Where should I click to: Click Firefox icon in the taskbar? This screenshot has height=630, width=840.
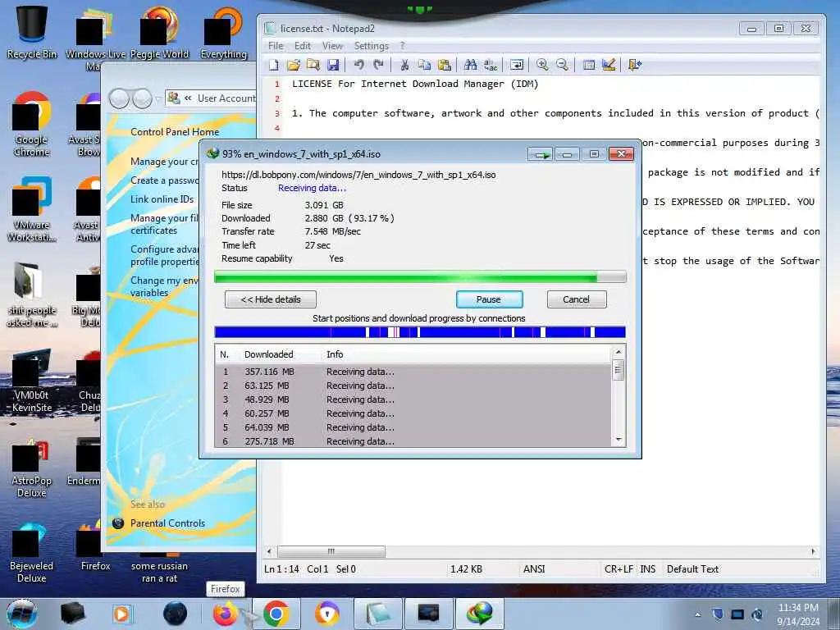(x=226, y=614)
